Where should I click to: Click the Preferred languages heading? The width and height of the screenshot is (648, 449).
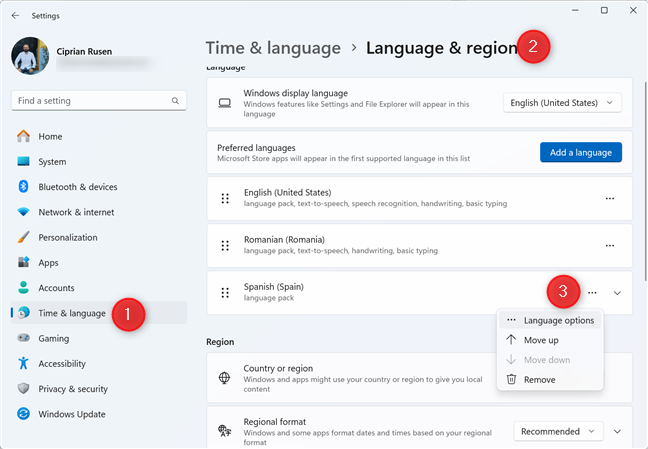[256, 148]
